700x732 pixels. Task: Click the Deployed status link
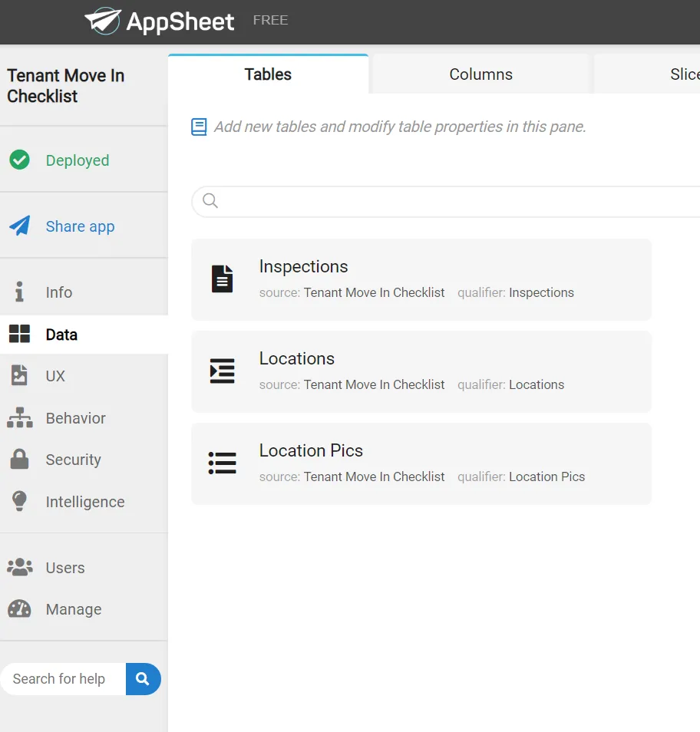(x=78, y=160)
